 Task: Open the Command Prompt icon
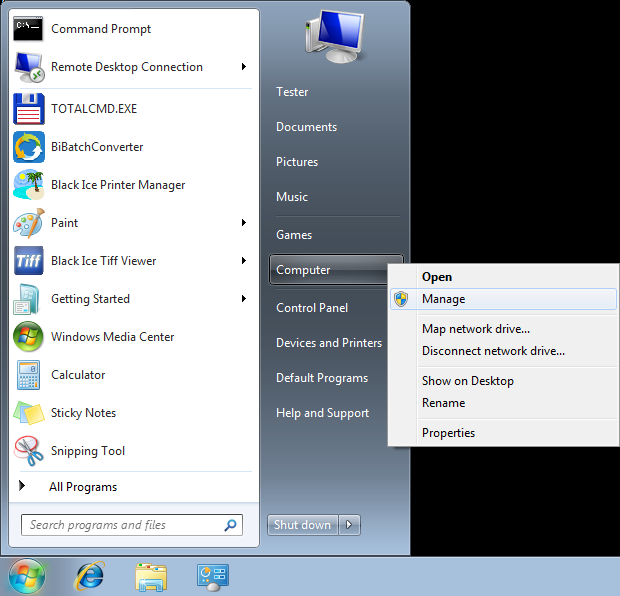(x=28, y=28)
